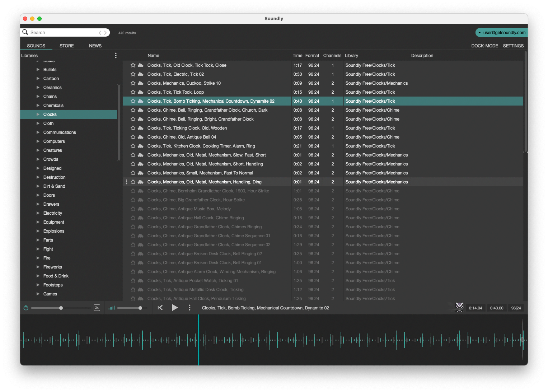
Task: Adjust the playback speed slider
Action: [x=61, y=308]
